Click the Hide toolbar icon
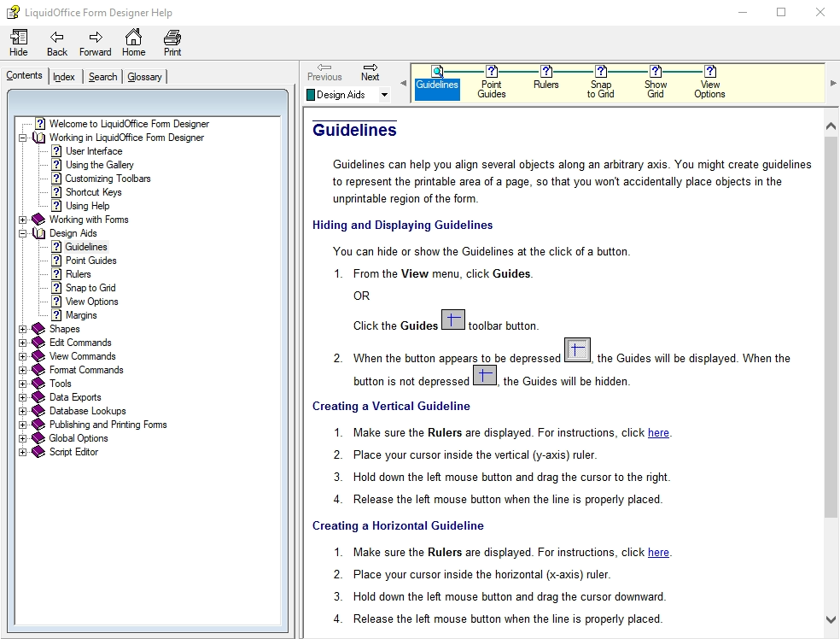The width and height of the screenshot is (840, 639). (18, 37)
